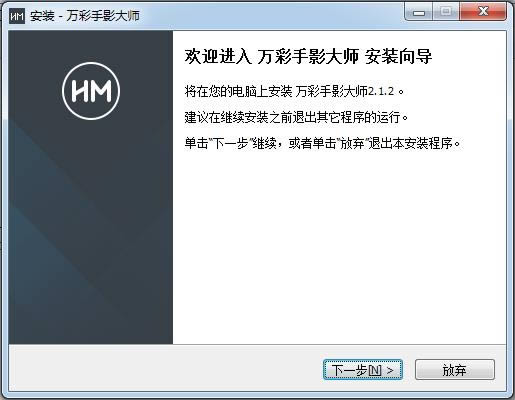Click the grey bottom bar left of buttons
Image resolution: width=515 pixels, height=400 pixels.
(x=165, y=369)
